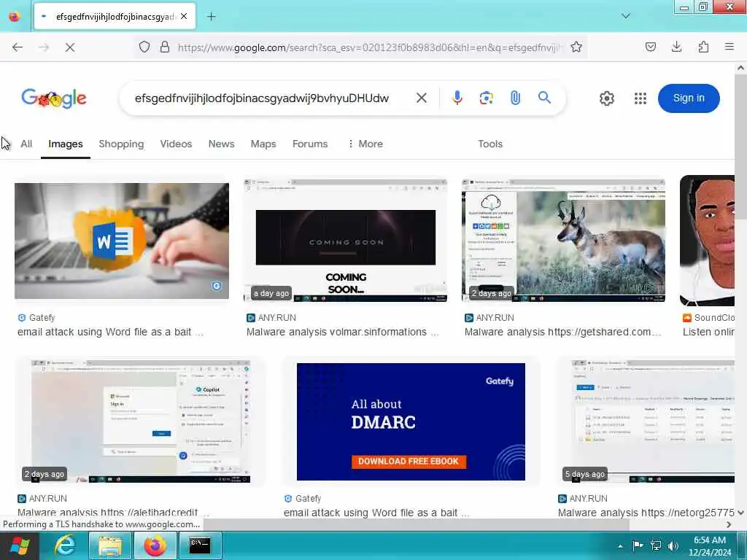Screen dimensions: 747x560
Task: Open the first 'email attack using Word file' link
Action: (111, 332)
